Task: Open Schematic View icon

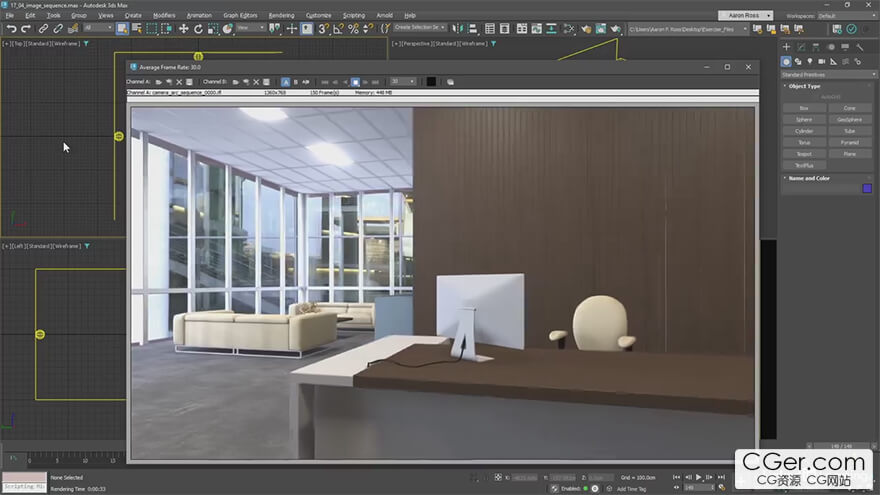Action: [551, 29]
